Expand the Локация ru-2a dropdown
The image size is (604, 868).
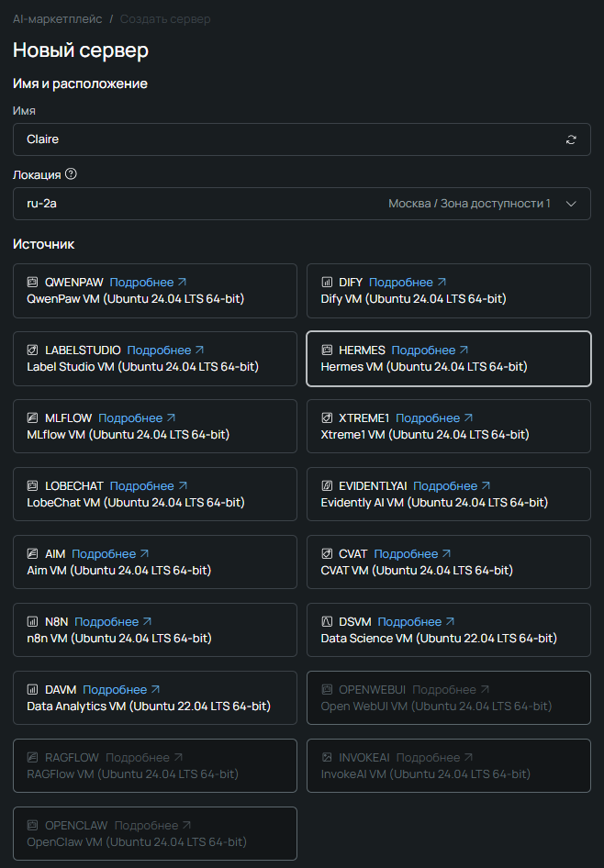point(302,204)
